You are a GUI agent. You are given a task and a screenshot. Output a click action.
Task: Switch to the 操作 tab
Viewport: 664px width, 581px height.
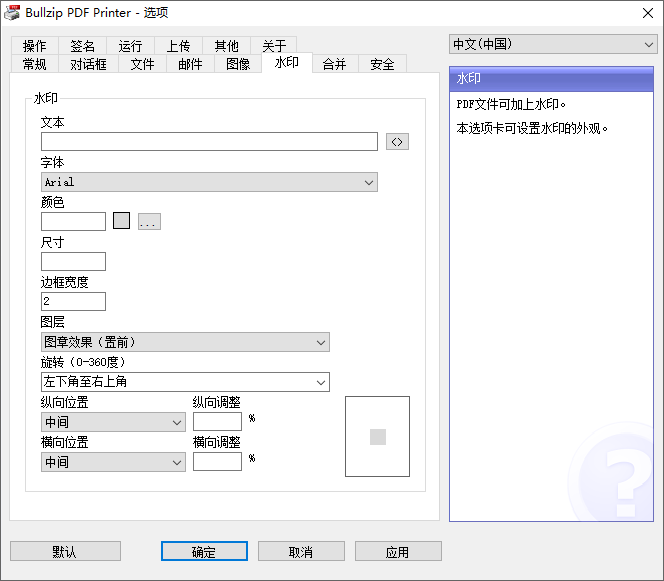34,46
